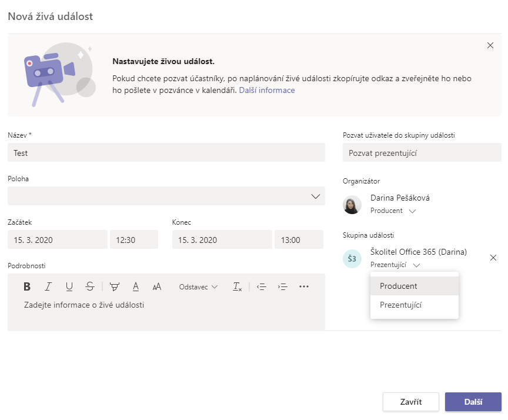Dismiss the live event info banner
The image size is (508, 420).
point(490,45)
